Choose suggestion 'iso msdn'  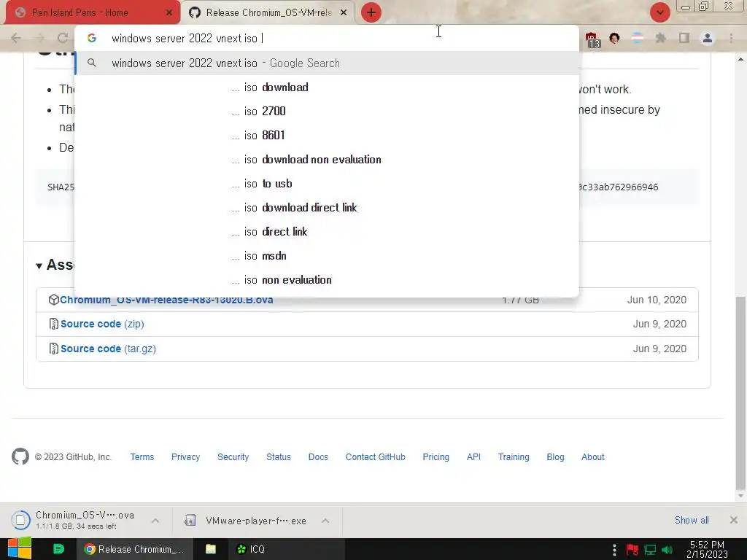(326, 256)
